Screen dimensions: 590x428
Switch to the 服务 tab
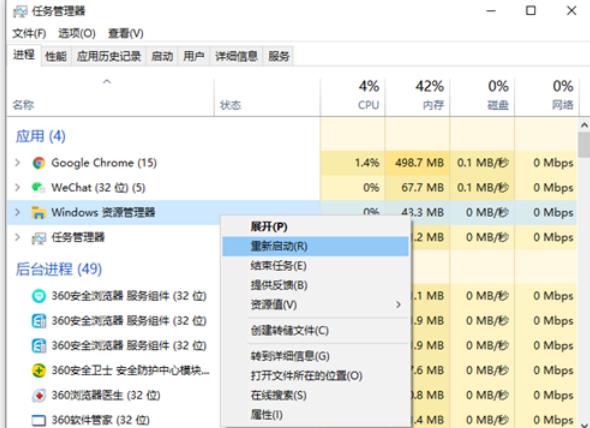[279, 56]
